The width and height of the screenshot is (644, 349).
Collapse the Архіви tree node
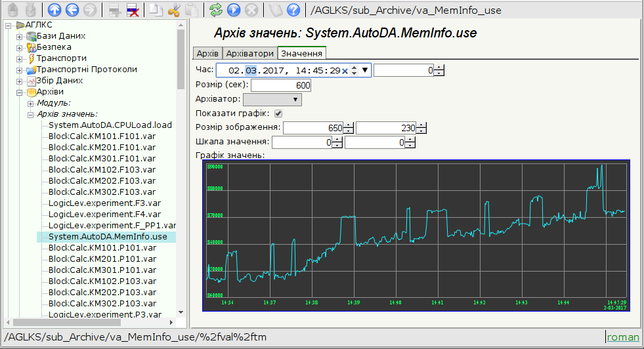tap(20, 92)
